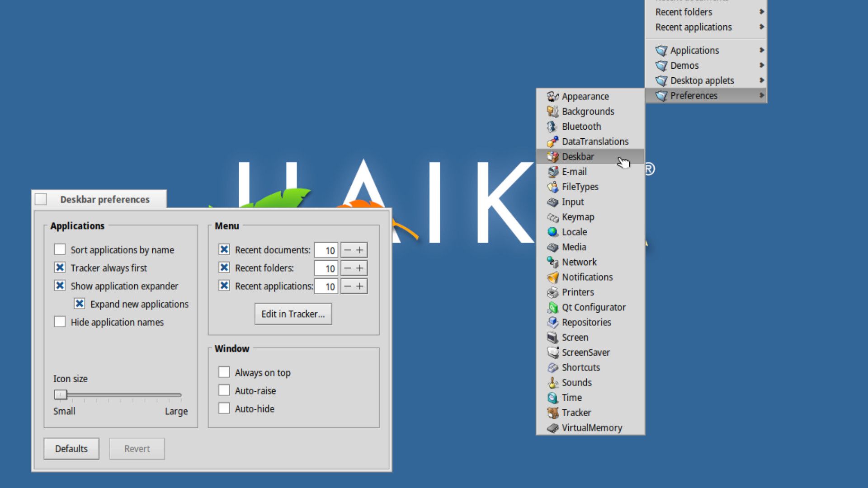This screenshot has width=868, height=488.
Task: Open the Media preferences icon
Action: 552,247
